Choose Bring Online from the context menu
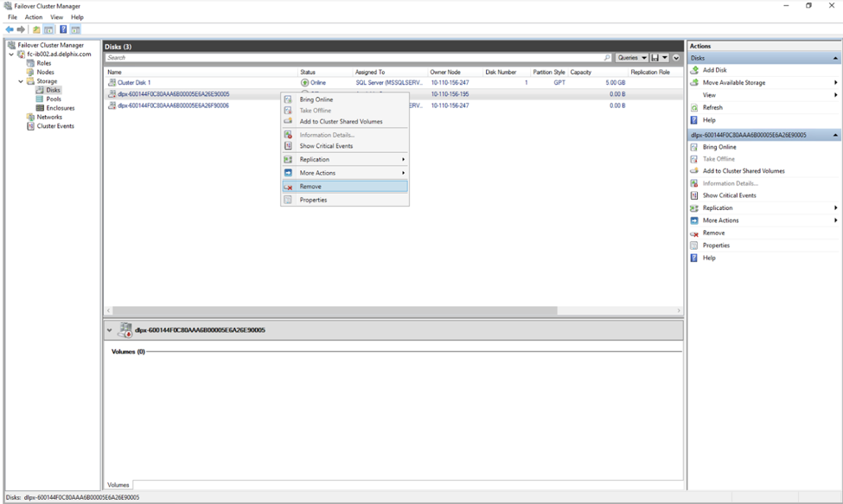Viewport: 843px width, 504px height. click(316, 99)
